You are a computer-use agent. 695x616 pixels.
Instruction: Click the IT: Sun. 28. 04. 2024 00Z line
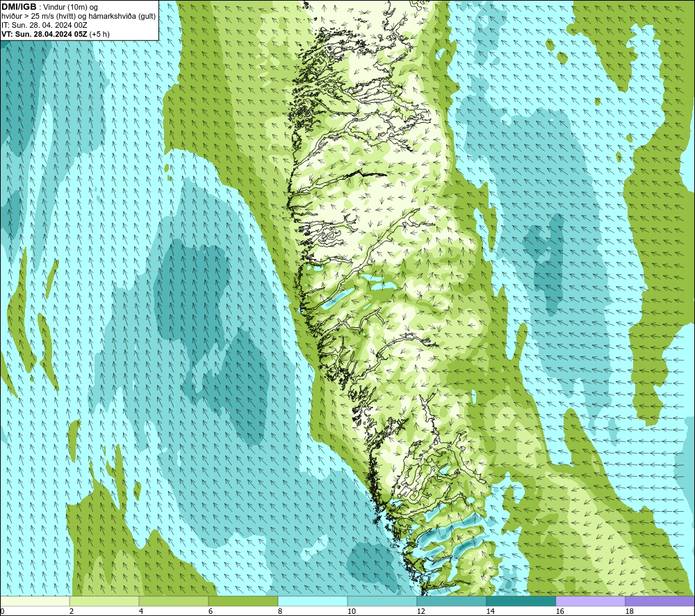pyautogui.click(x=44, y=25)
